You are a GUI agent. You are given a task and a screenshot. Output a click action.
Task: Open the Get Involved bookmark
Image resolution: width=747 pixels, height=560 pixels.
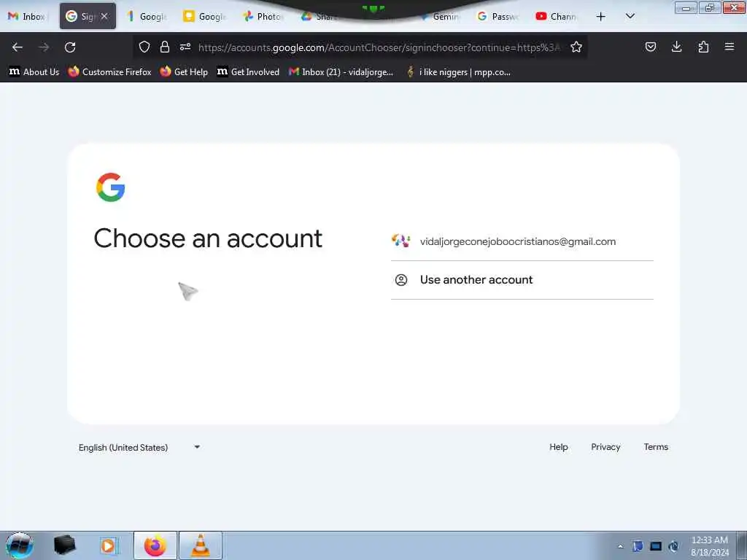click(248, 72)
